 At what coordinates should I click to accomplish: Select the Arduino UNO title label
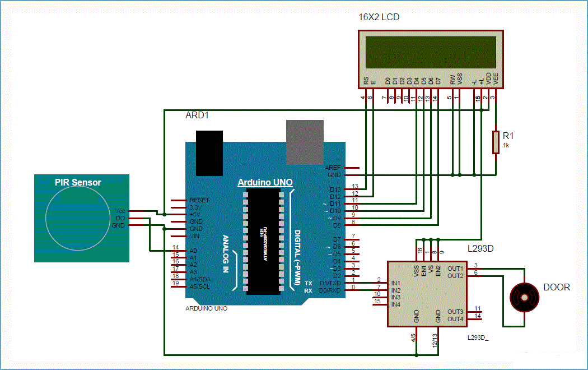tap(265, 183)
